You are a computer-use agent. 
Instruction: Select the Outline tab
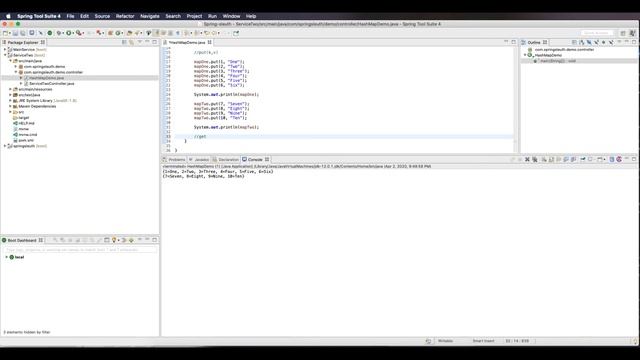tap(534, 42)
